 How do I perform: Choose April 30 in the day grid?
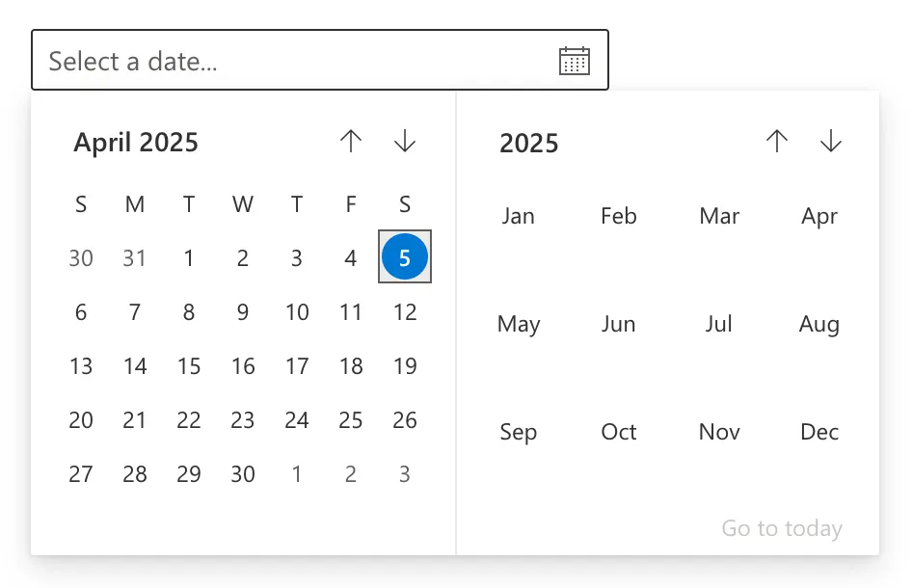tap(243, 474)
